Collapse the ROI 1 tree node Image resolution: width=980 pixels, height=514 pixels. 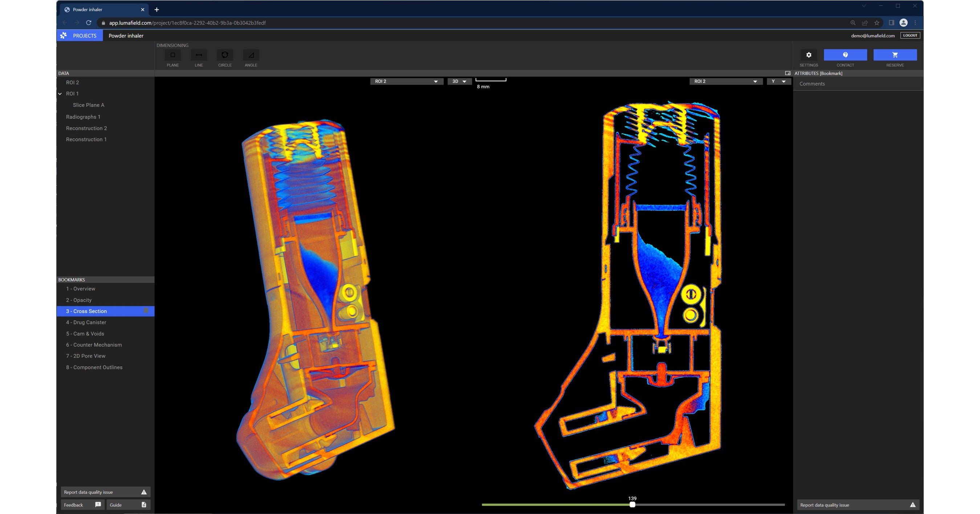(x=60, y=94)
